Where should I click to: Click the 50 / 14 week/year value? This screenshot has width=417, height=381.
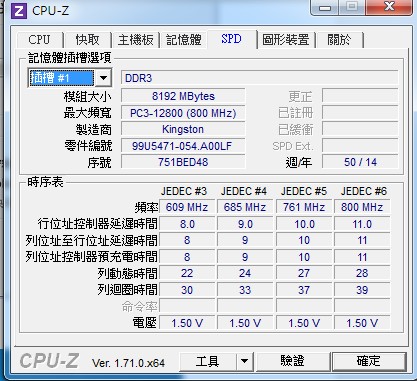(x=360, y=162)
